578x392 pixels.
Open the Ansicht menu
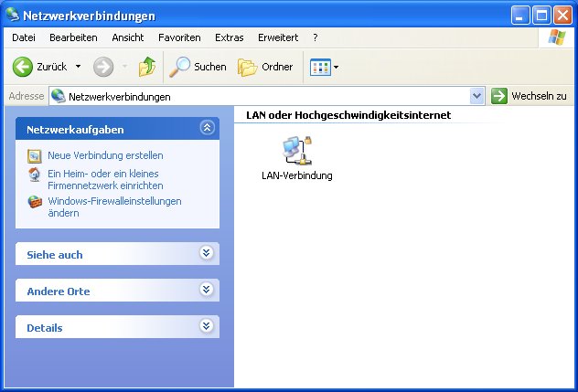(x=128, y=37)
